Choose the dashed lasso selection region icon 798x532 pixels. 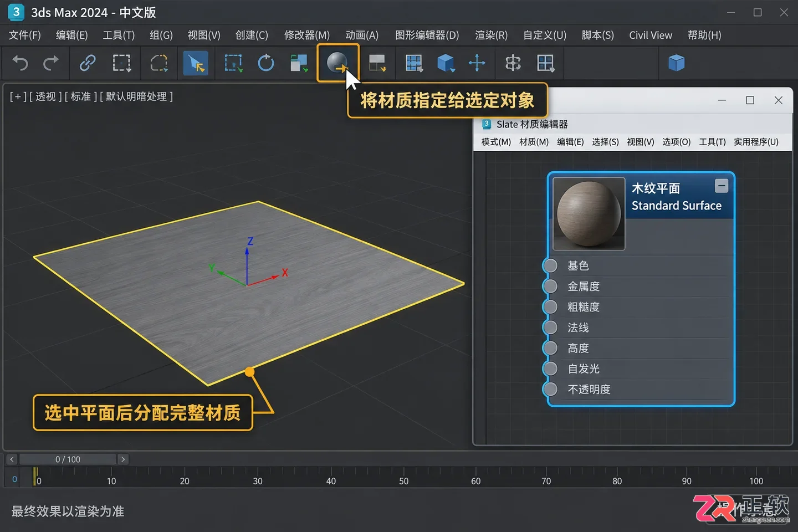tap(159, 63)
